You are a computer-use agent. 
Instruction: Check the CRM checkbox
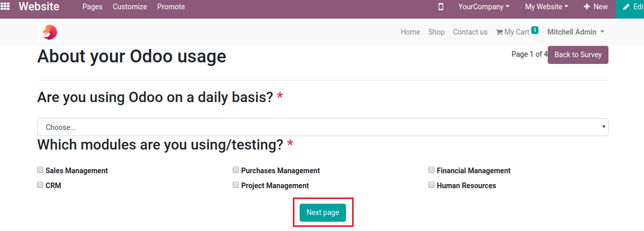pos(40,185)
